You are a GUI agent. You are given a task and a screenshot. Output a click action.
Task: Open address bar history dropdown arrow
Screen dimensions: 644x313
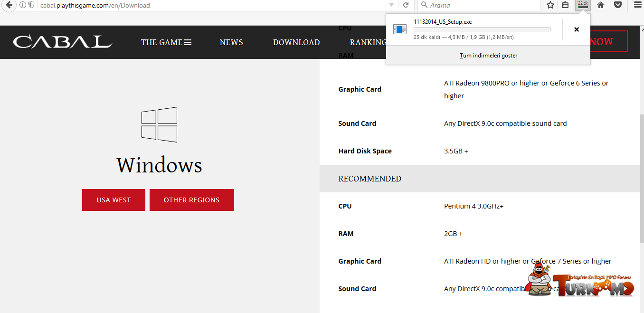coord(391,5)
